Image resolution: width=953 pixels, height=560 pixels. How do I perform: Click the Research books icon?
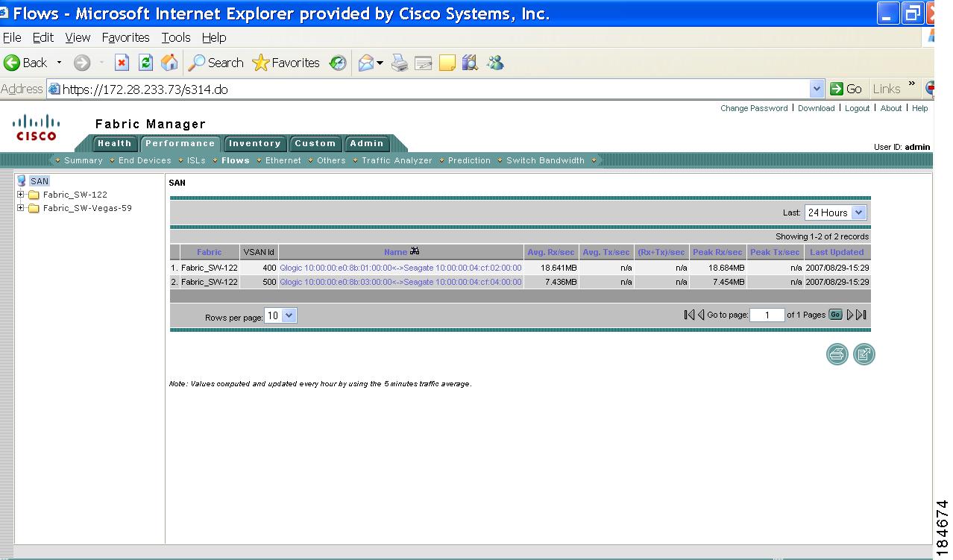(x=470, y=63)
